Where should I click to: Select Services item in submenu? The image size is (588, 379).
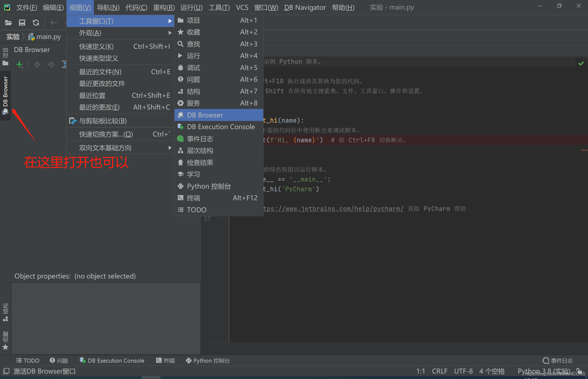pos(219,103)
